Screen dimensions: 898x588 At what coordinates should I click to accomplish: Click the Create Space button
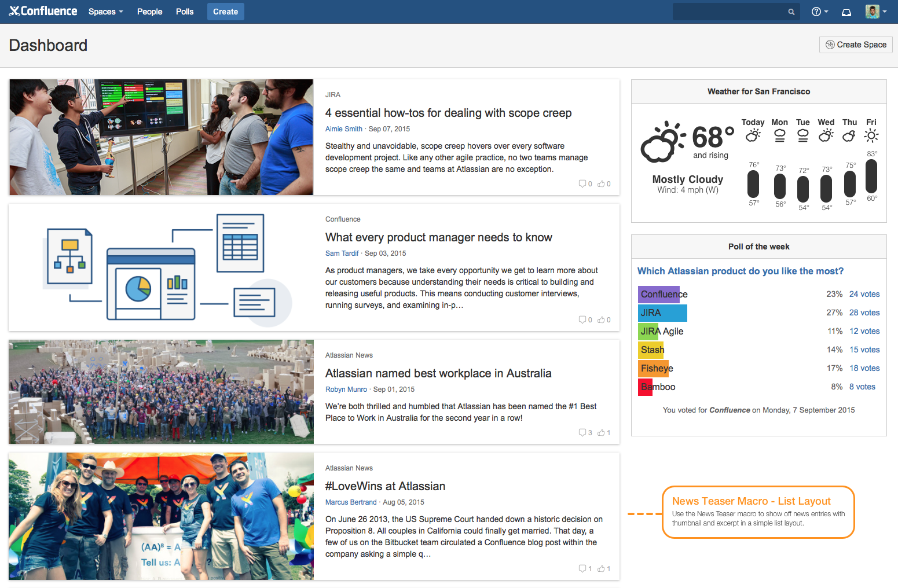(856, 45)
